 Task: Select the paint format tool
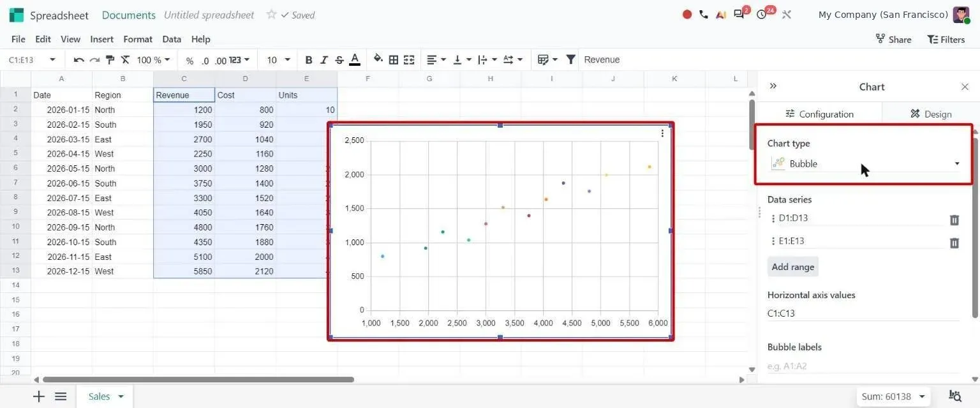110,60
